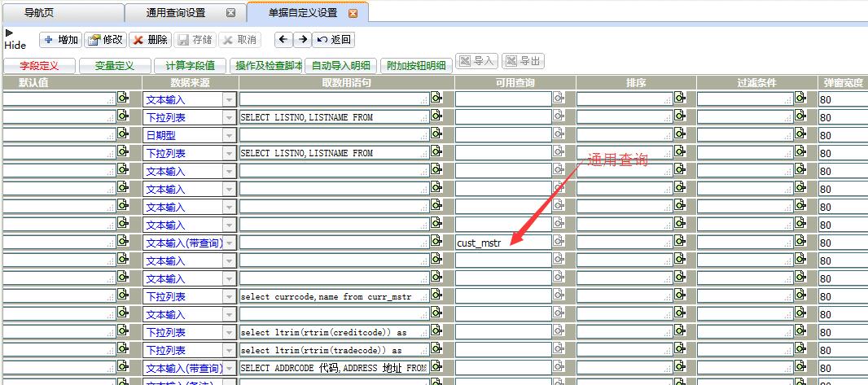Viewport: 868px width, 385px height.
Task: Click the 删除 (delete) toolbar button
Action: (151, 40)
